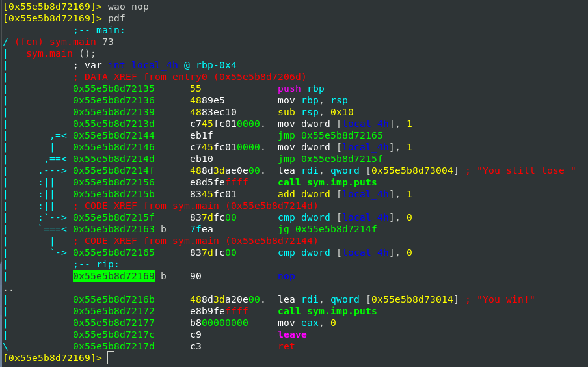Click the "You win!" string comment
This screenshot has height=367, width=588.
coord(505,299)
